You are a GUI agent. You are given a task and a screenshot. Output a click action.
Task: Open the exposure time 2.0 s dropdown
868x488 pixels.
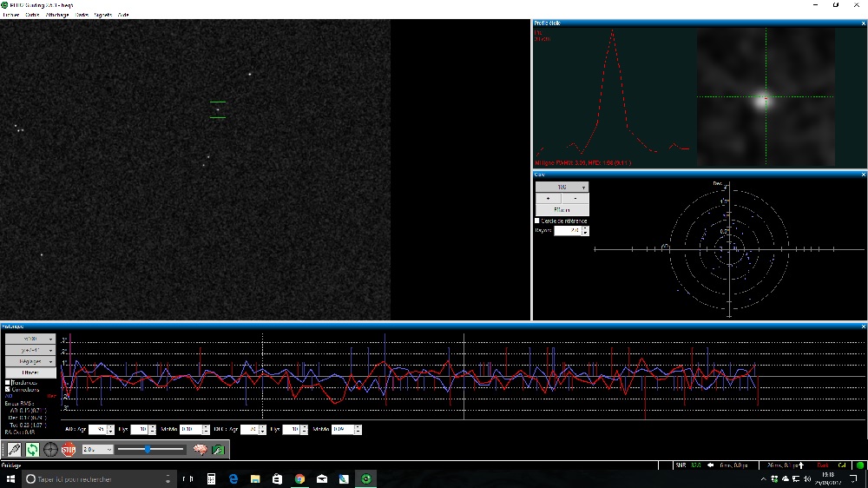click(x=97, y=449)
